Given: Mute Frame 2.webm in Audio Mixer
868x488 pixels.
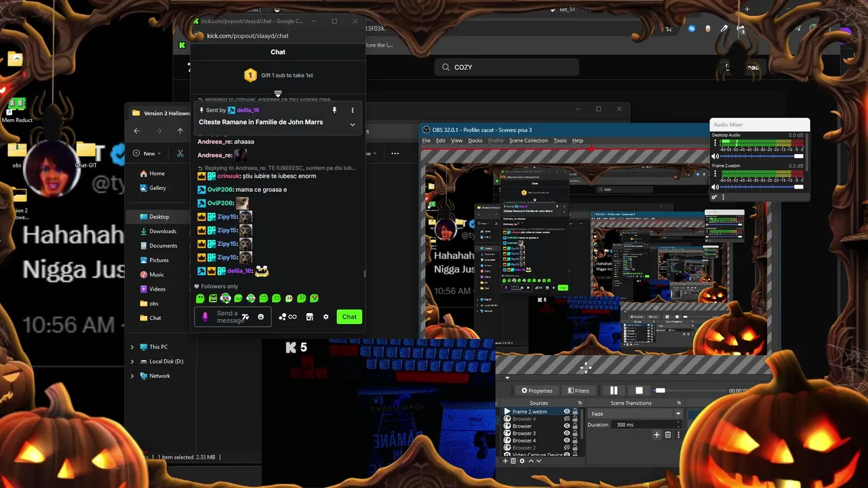Looking at the screenshot, I should [x=715, y=187].
